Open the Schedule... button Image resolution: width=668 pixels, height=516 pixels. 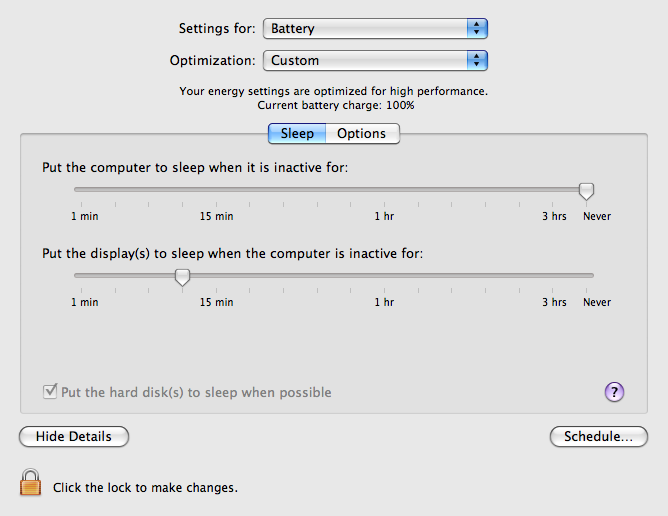point(599,436)
